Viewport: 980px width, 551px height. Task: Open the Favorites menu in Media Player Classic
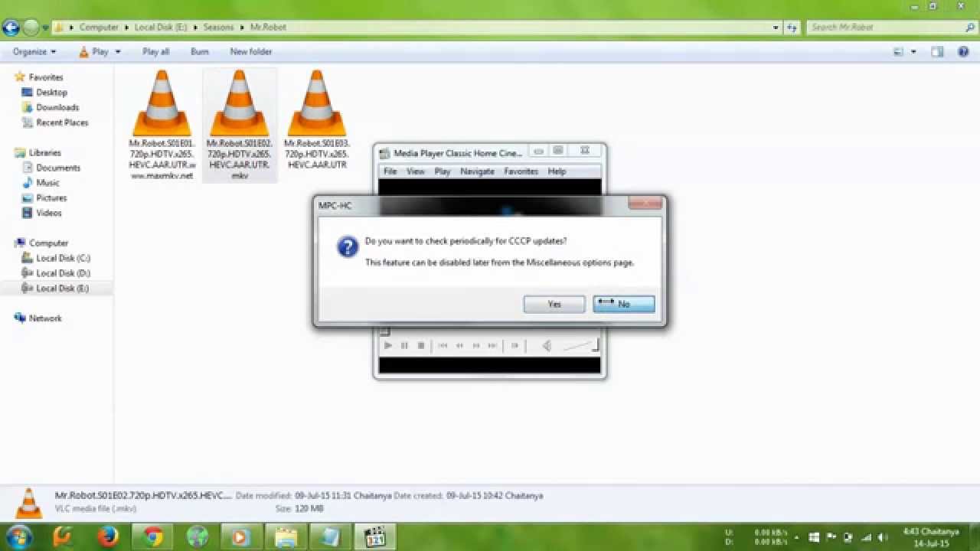(521, 171)
